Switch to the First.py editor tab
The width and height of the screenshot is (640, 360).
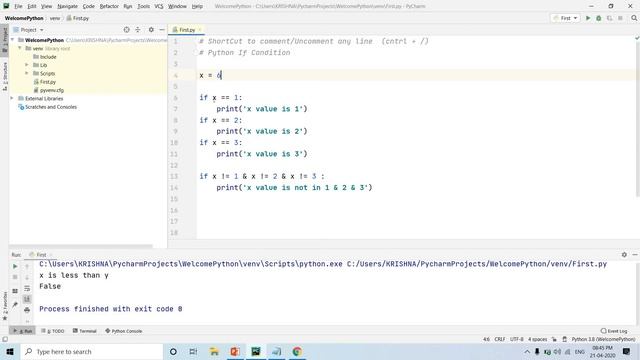187,30
